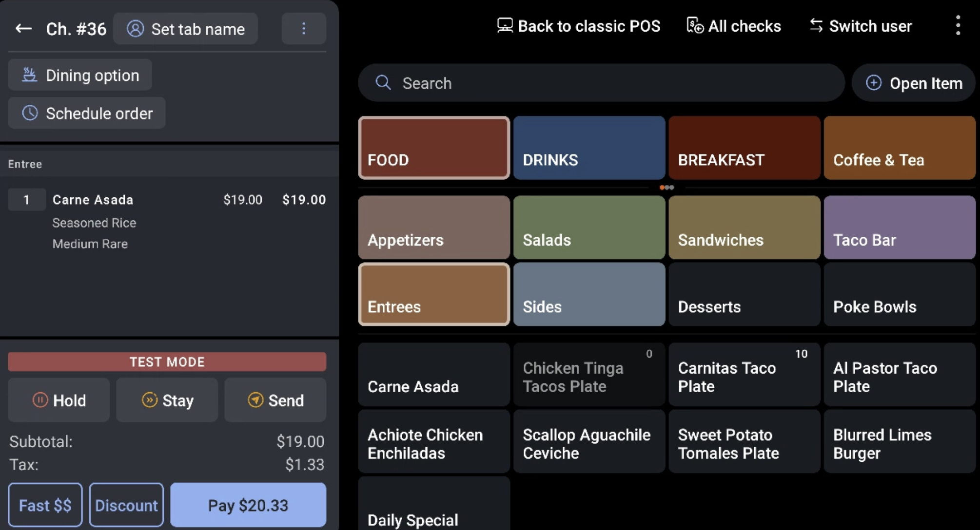Click the Open Item plus icon
The height and width of the screenshot is (530, 980).
click(x=873, y=83)
